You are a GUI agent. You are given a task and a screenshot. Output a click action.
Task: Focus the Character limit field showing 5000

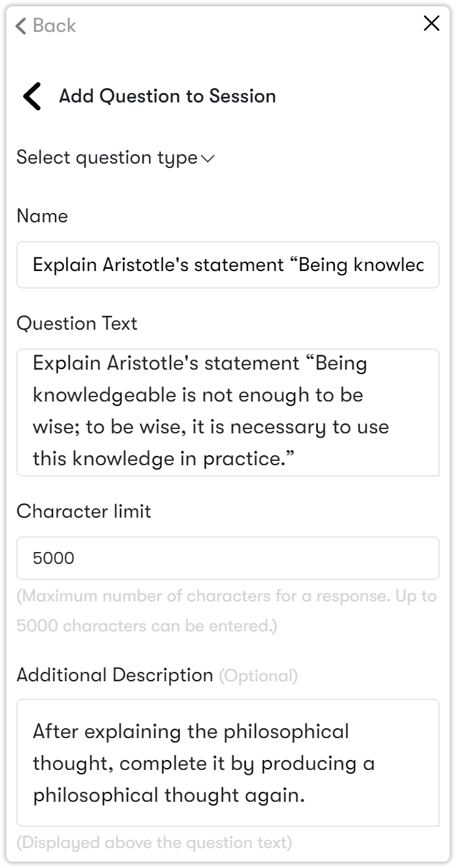(x=227, y=558)
